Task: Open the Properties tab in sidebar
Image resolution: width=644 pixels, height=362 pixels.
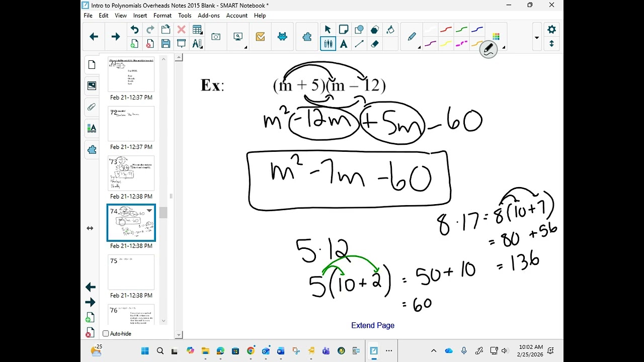Action: (x=92, y=128)
